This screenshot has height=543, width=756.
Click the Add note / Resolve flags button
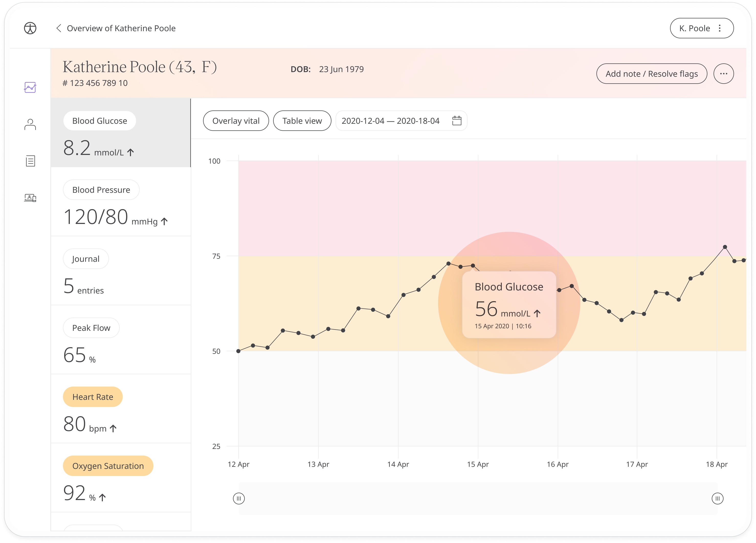point(651,73)
